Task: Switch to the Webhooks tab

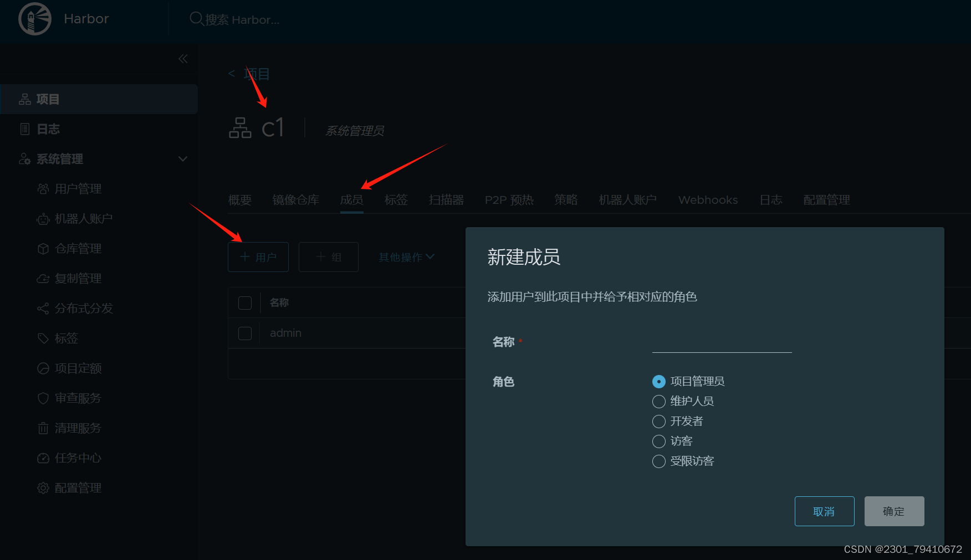Action: point(708,200)
